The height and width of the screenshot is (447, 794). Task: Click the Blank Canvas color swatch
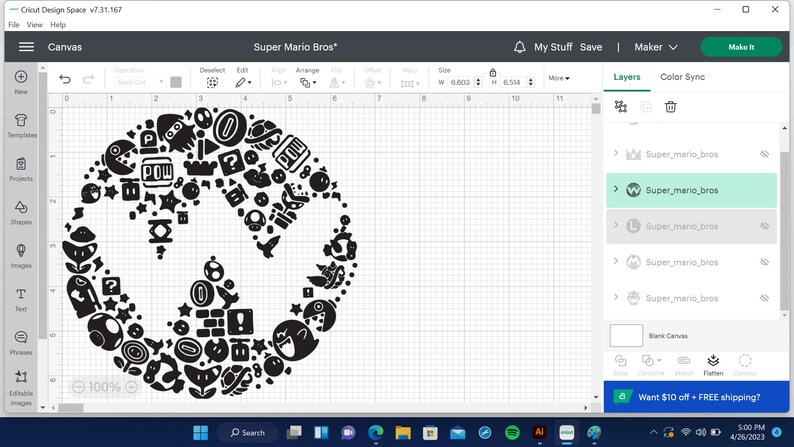pyautogui.click(x=626, y=336)
